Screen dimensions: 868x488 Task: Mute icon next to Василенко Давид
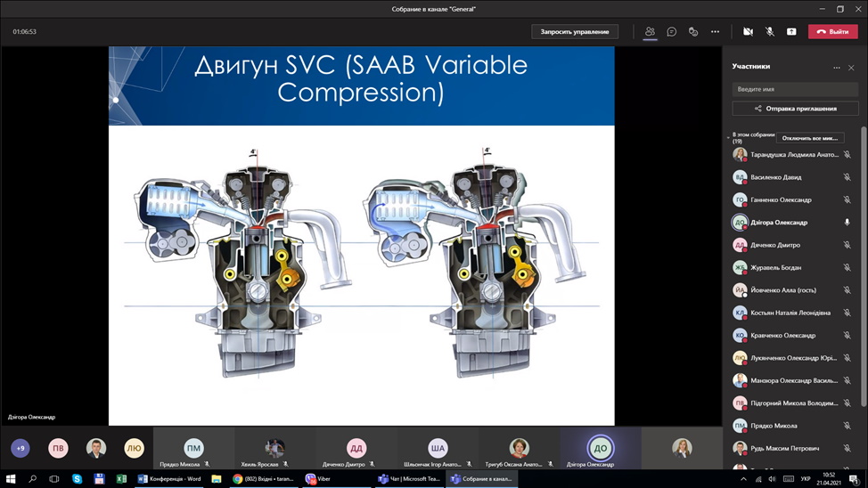[847, 177]
